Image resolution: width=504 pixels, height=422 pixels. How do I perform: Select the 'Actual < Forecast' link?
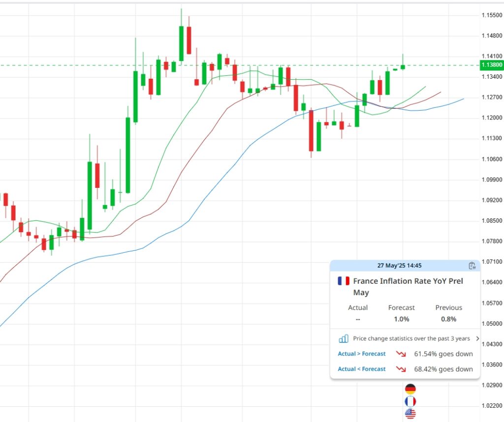pos(362,369)
